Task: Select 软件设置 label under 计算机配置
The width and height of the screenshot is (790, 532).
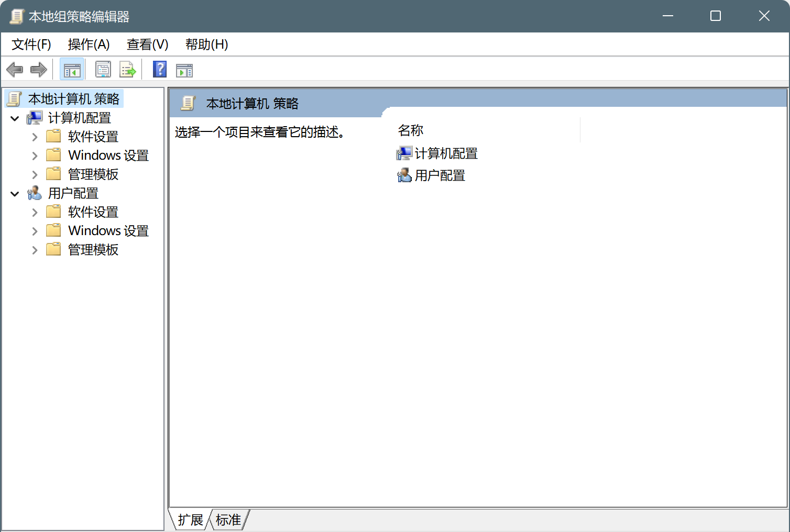Action: click(93, 137)
